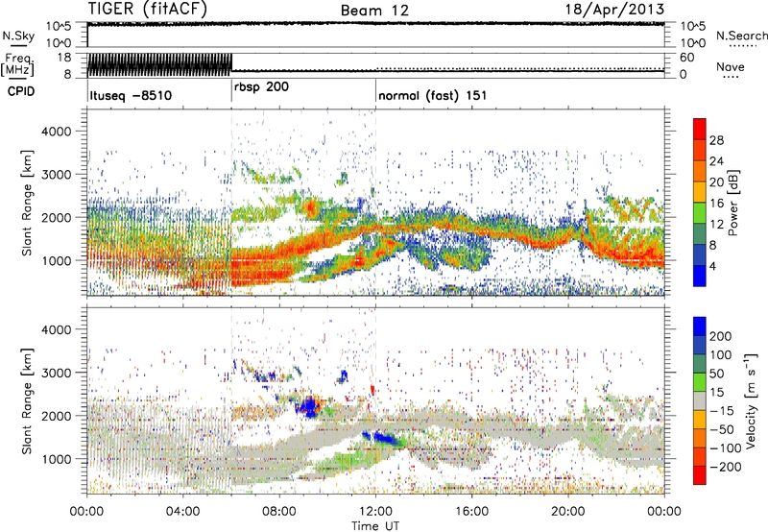Click the 'Time UT' axis title

click(x=375, y=525)
